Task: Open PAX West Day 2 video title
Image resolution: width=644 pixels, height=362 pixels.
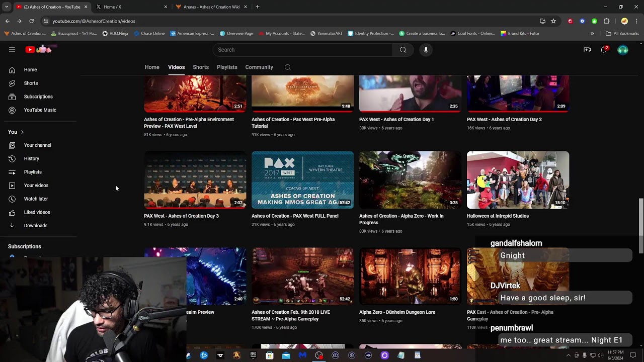Action: [x=504, y=120]
